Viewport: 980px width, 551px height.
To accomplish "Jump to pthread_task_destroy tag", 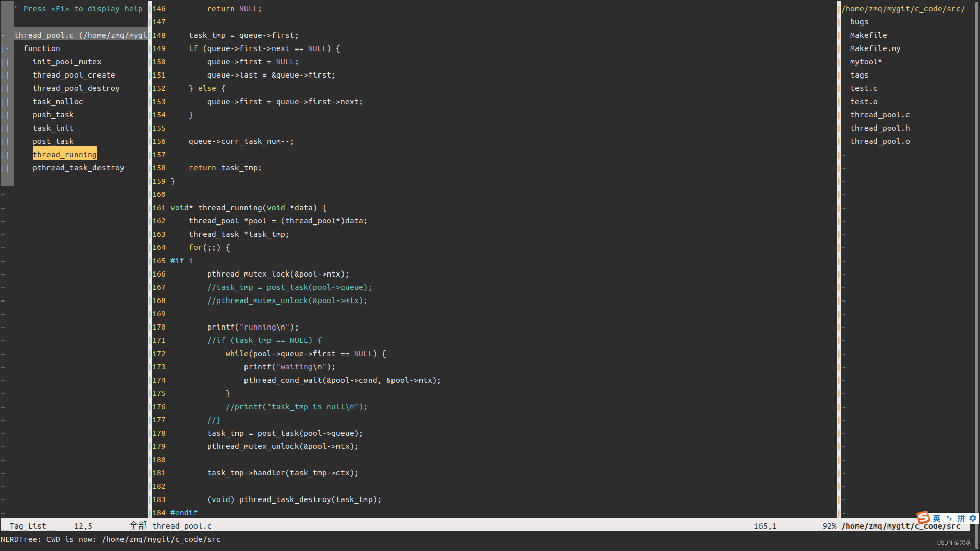I will (78, 168).
